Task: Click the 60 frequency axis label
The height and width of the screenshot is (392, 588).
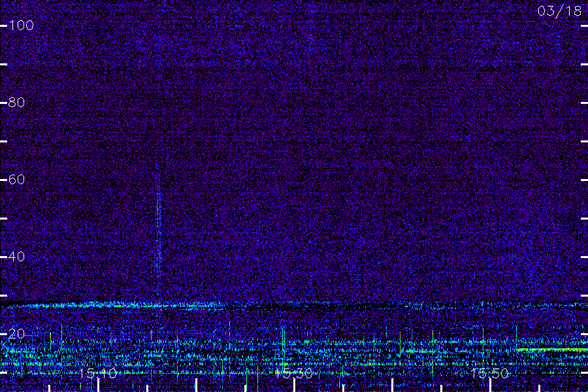Action: [x=17, y=180]
